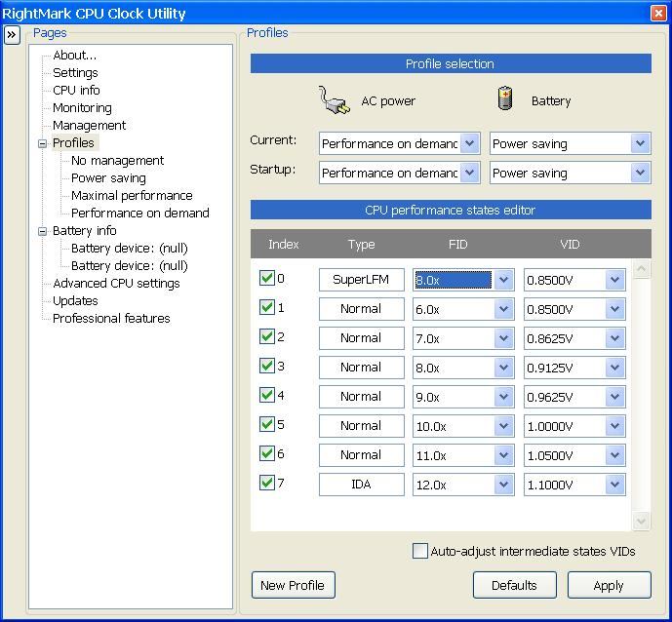Disable performance state index 5
This screenshot has height=622, width=672.
pyautogui.click(x=266, y=424)
